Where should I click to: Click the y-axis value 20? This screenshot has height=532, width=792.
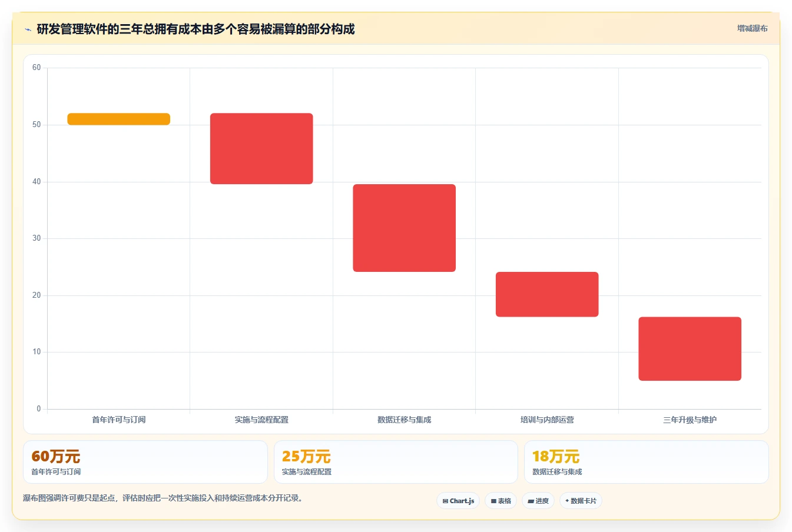pyautogui.click(x=37, y=295)
